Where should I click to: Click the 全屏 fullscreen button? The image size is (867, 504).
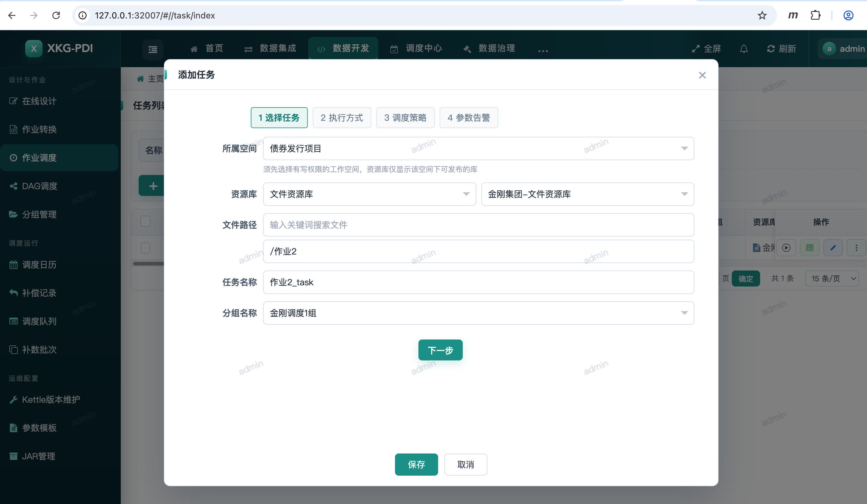pyautogui.click(x=706, y=49)
